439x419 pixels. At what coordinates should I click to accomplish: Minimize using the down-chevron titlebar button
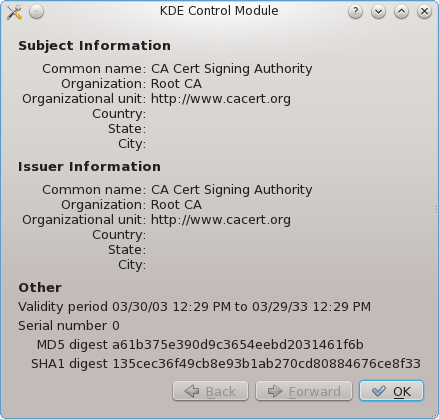[x=378, y=12]
